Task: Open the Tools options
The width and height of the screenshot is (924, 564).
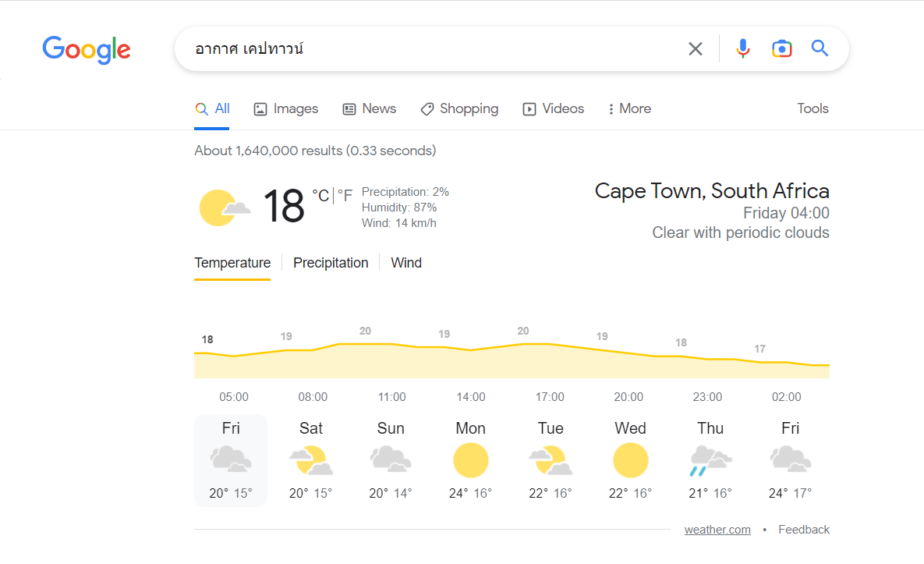Action: (x=812, y=108)
